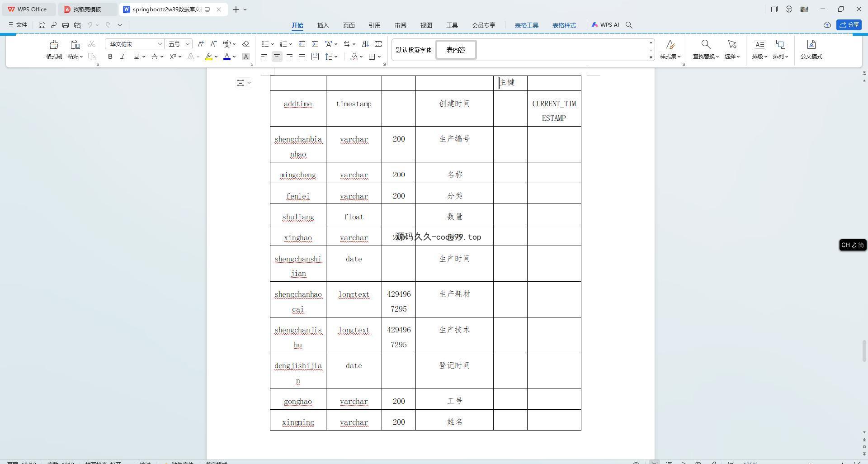Viewport: 868px width, 464px height.
Task: Click the shading fill color icon
Action: (x=354, y=57)
